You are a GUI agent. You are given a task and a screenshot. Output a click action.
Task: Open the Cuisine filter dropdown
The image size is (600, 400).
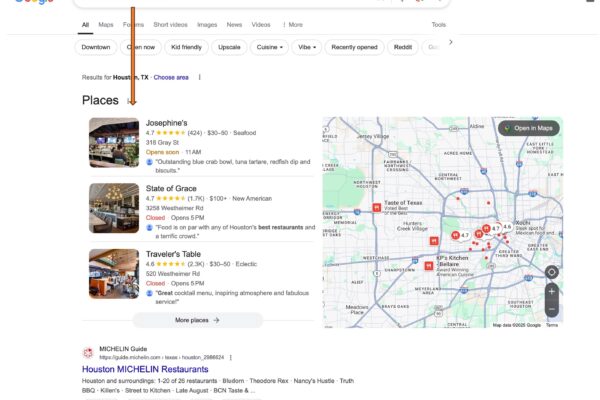tap(269, 47)
